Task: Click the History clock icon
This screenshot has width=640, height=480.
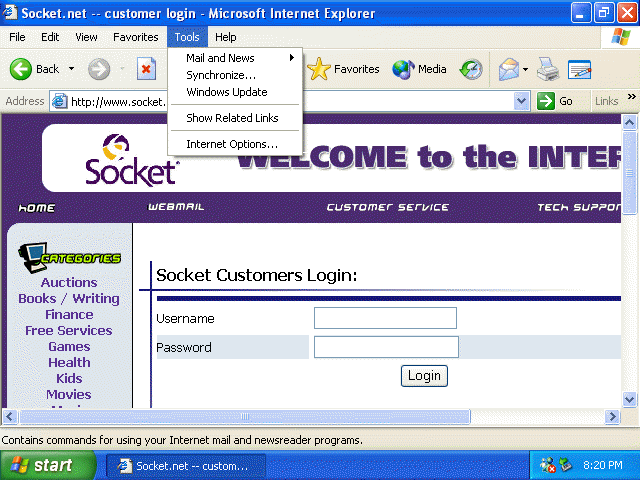Action: tap(471, 69)
